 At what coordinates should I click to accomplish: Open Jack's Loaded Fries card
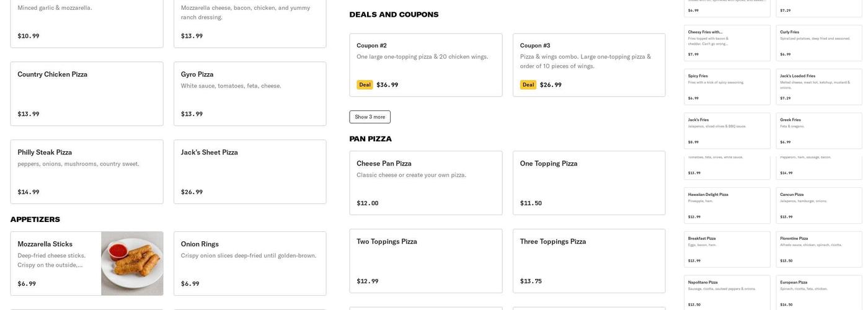pos(818,87)
